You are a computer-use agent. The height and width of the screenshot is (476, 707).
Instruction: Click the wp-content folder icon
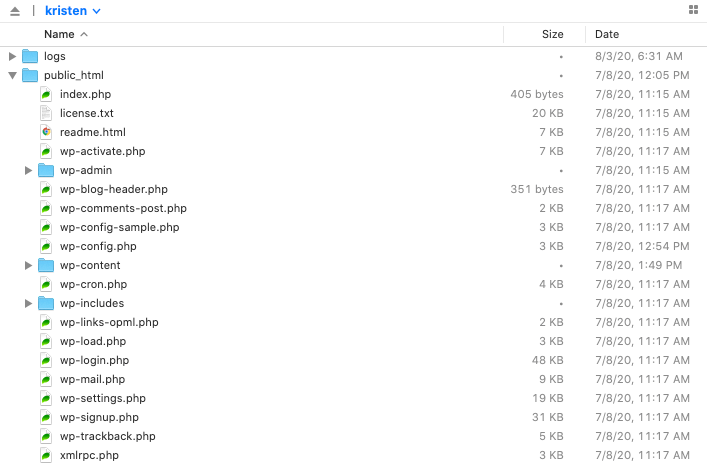point(46,265)
